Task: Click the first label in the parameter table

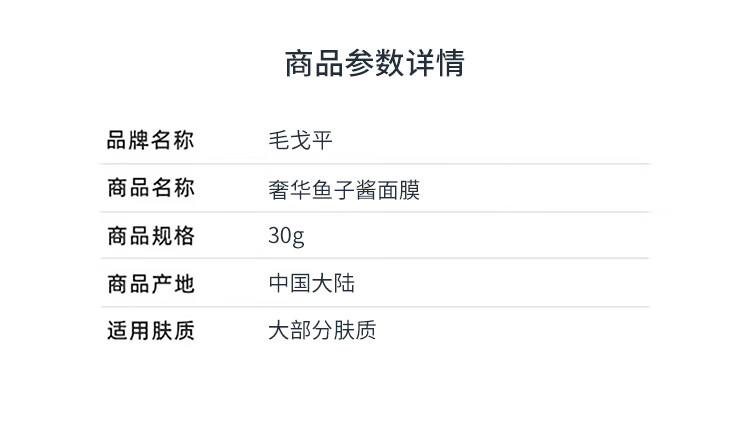Action: pos(150,140)
